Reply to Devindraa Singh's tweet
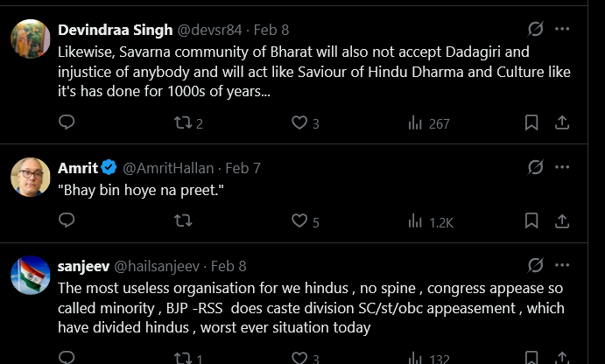Viewport: 605px width, 364px height. pos(67,123)
